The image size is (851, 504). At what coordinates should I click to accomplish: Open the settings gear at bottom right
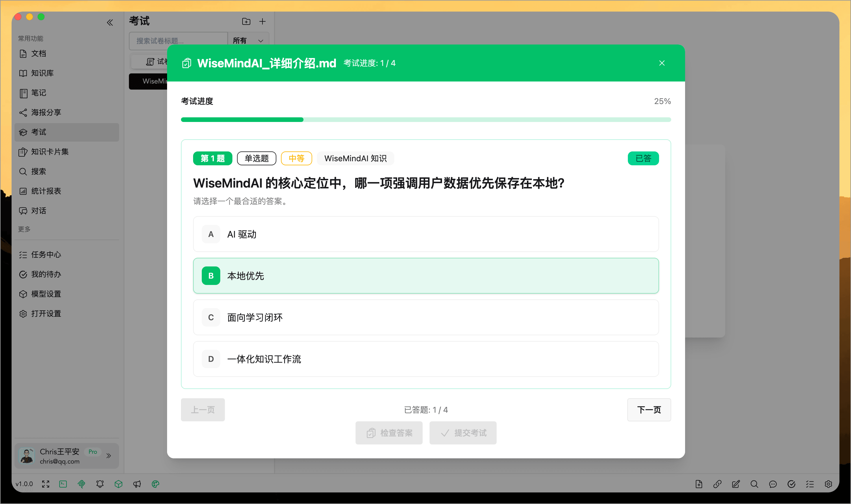pyautogui.click(x=828, y=484)
